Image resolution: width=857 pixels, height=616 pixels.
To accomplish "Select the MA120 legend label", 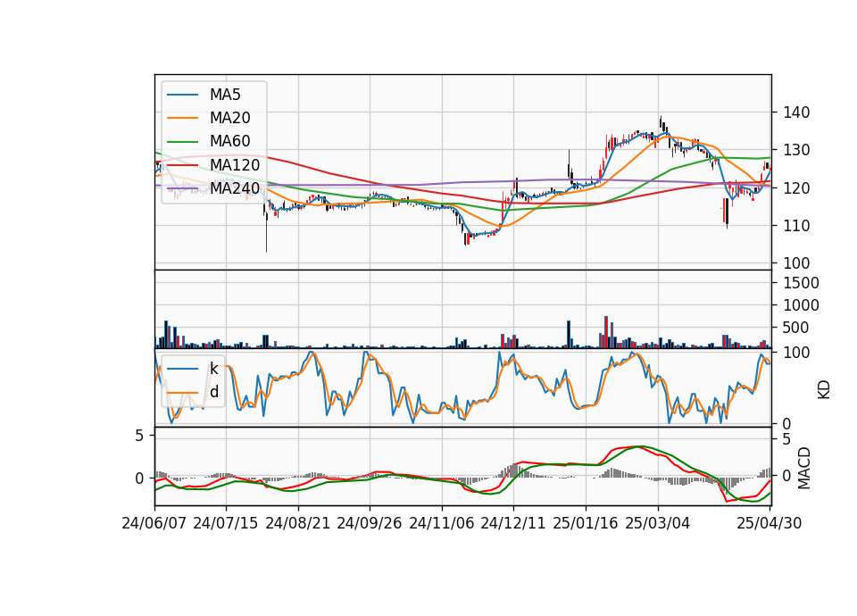I will [x=235, y=165].
